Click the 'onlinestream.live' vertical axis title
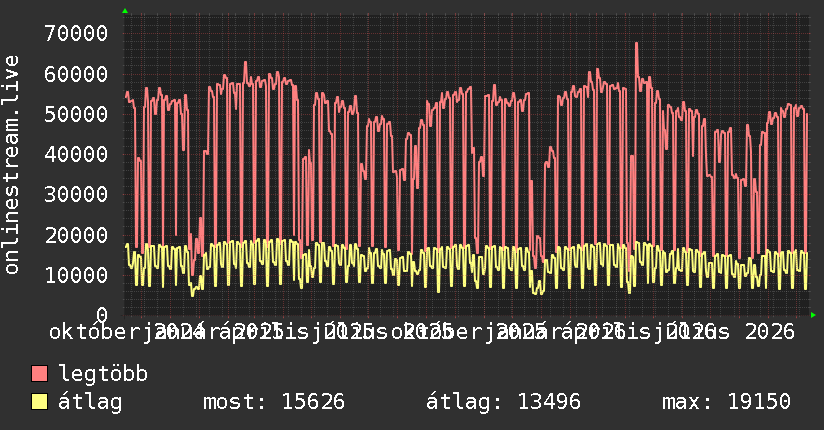 [11, 165]
